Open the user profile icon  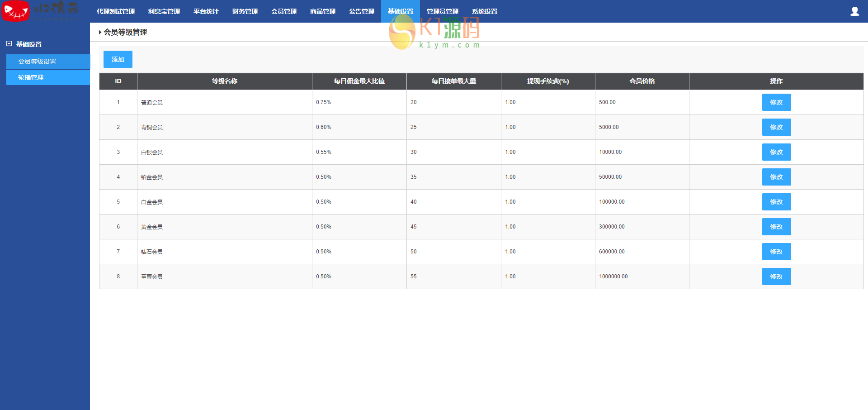854,11
